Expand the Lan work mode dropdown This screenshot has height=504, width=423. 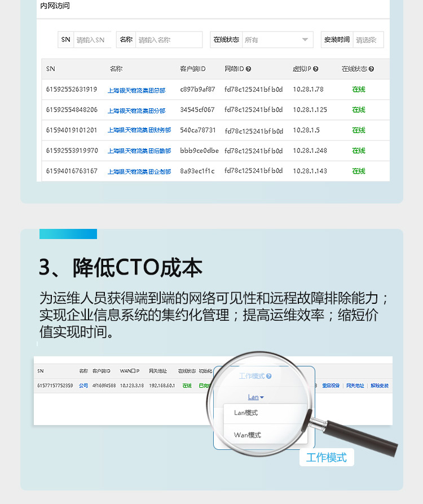(x=256, y=397)
